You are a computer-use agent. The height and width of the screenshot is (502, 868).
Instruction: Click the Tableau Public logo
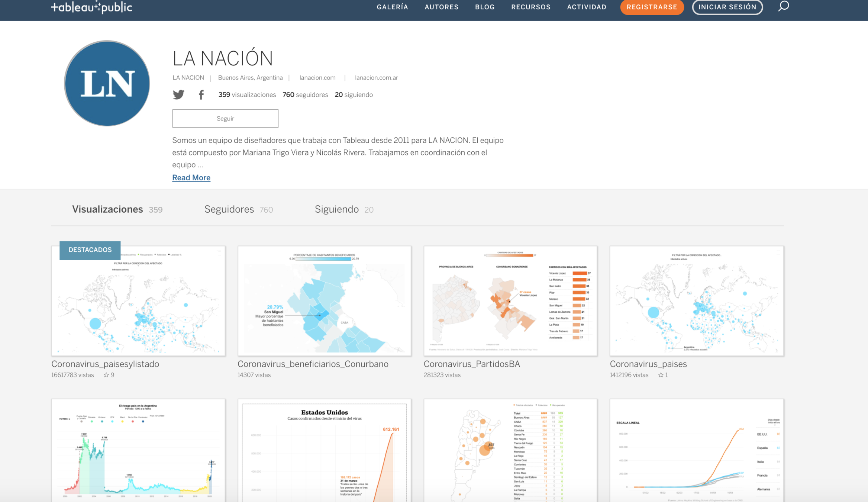tap(91, 7)
